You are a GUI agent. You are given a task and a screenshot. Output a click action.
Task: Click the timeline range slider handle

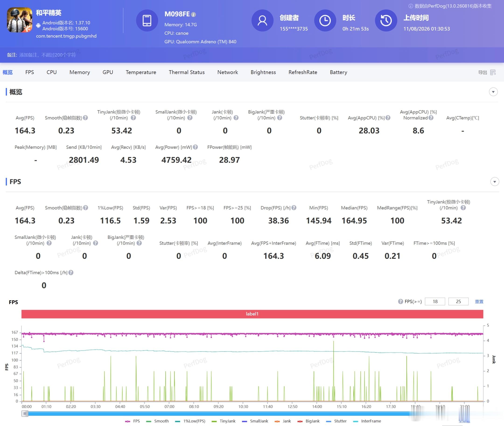click(25, 413)
